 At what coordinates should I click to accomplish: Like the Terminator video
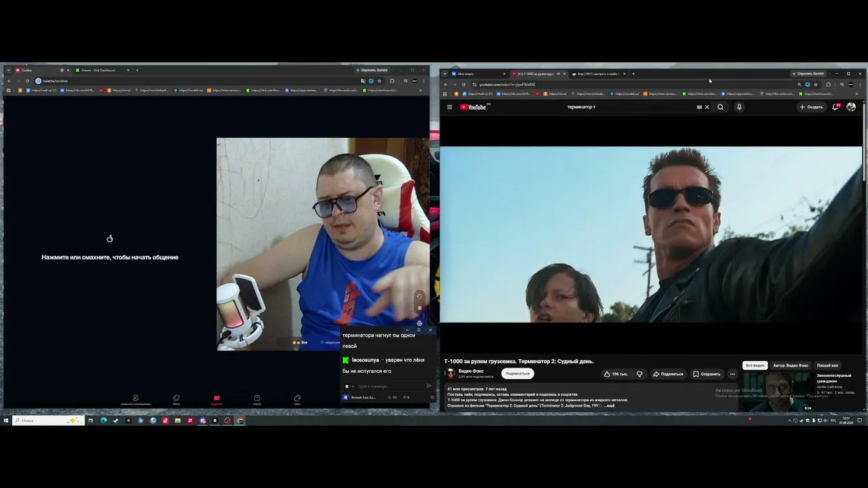pos(616,374)
